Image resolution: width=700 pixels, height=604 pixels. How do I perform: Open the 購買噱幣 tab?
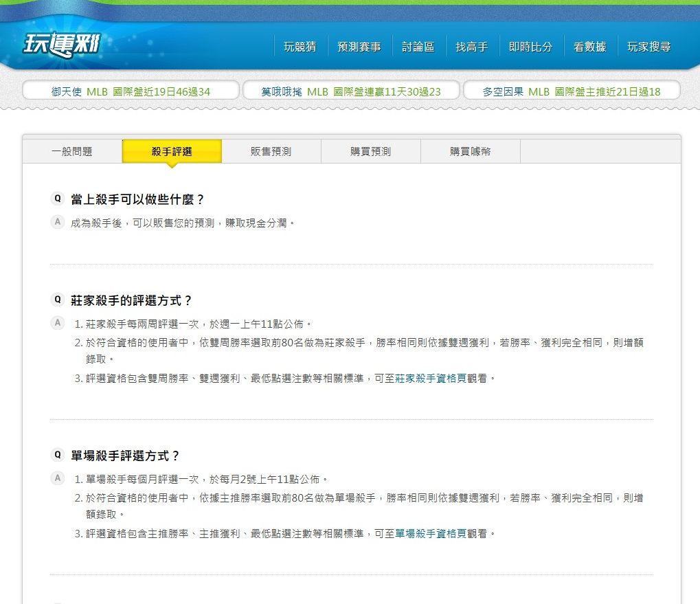[470, 151]
